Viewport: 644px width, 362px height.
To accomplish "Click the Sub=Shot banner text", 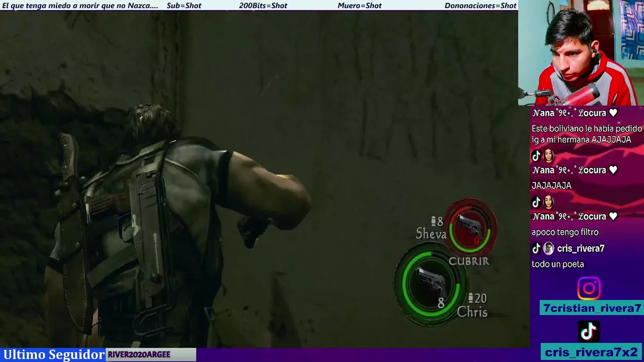I will tap(184, 6).
